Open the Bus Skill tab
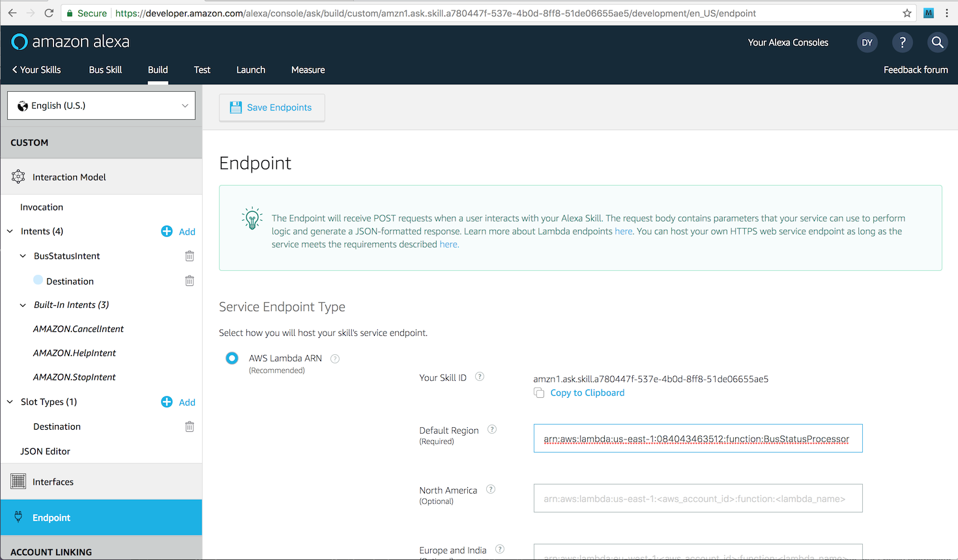958x560 pixels. click(x=106, y=70)
